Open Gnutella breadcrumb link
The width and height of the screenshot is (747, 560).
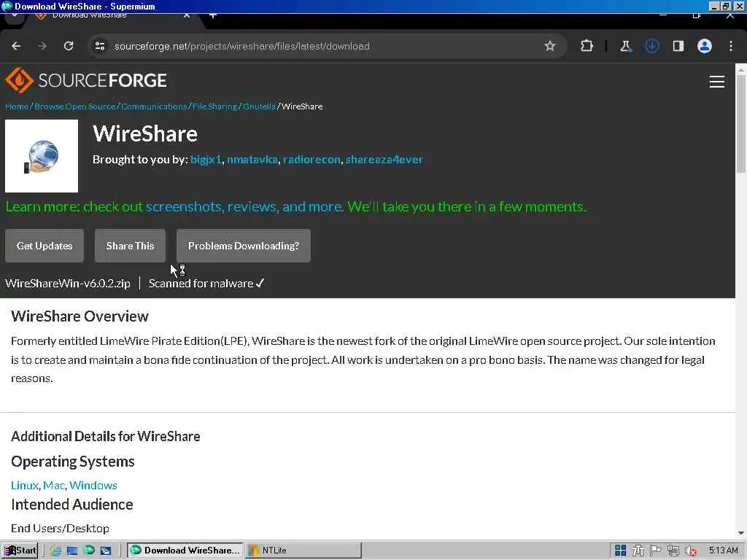[259, 106]
